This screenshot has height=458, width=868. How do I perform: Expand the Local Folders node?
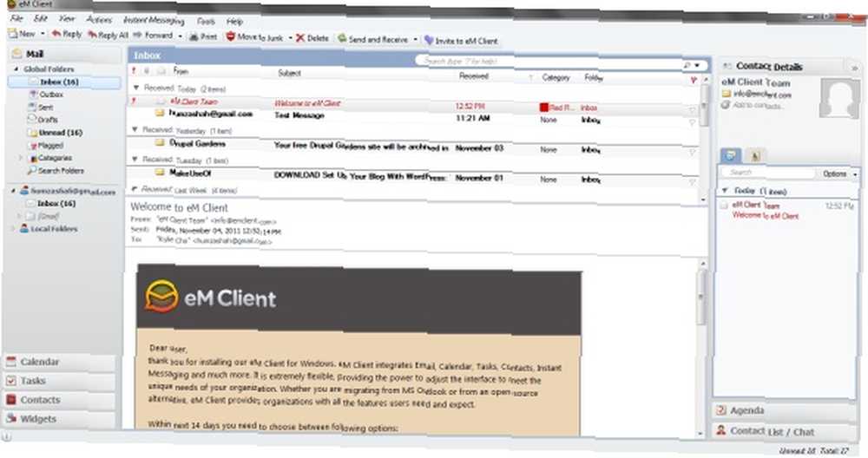pos(14,228)
